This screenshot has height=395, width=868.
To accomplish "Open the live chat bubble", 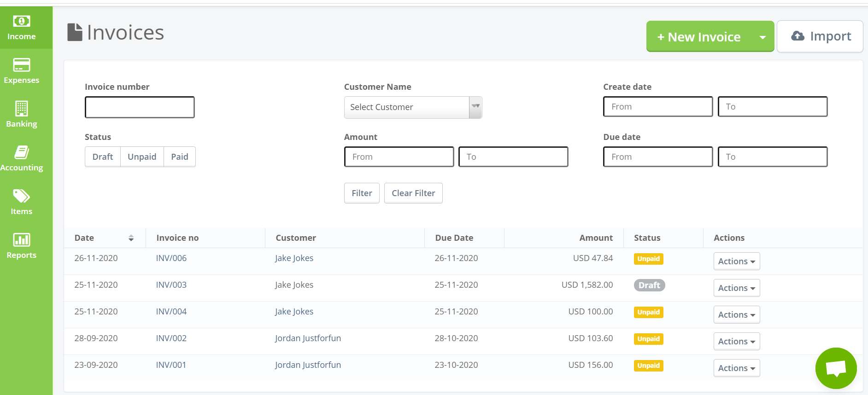I will (836, 368).
